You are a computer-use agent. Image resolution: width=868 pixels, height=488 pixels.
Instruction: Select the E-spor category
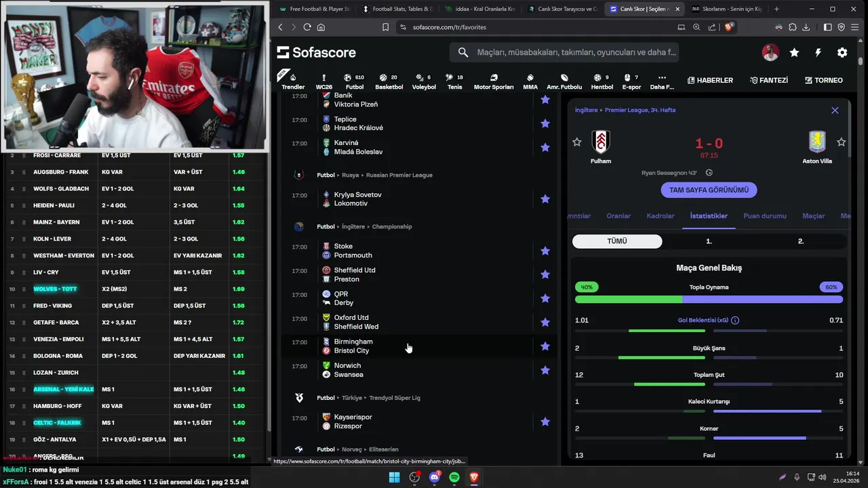point(631,81)
